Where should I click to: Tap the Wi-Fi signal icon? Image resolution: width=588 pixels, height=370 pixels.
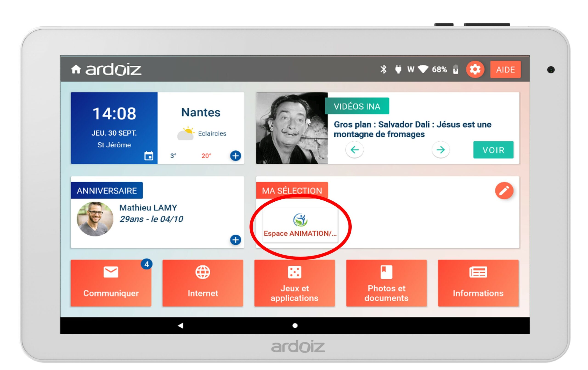point(423,69)
